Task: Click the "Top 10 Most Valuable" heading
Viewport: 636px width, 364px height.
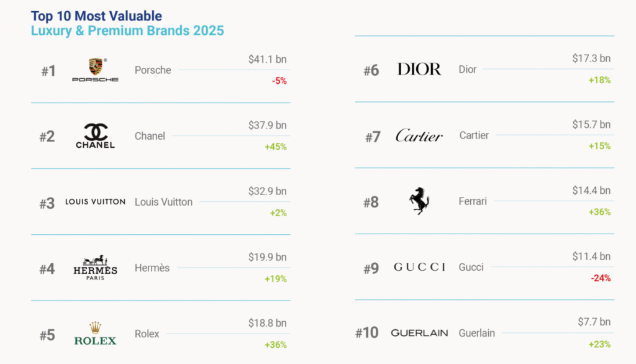Action: pyautogui.click(x=96, y=16)
